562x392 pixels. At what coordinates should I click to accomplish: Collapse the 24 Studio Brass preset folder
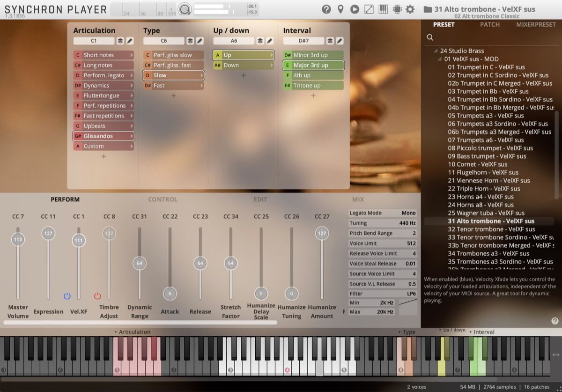(x=436, y=51)
